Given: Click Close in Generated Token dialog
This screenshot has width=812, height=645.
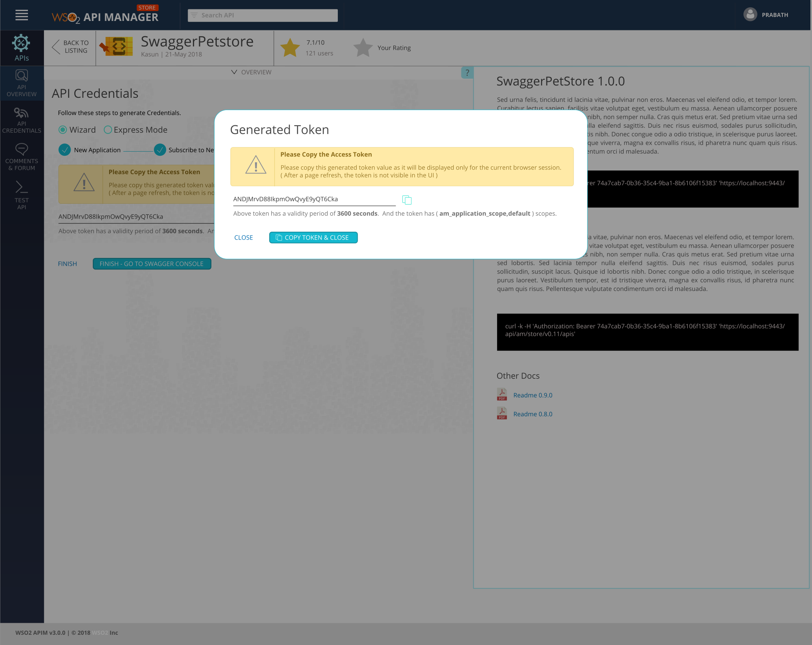Looking at the screenshot, I should tap(243, 237).
